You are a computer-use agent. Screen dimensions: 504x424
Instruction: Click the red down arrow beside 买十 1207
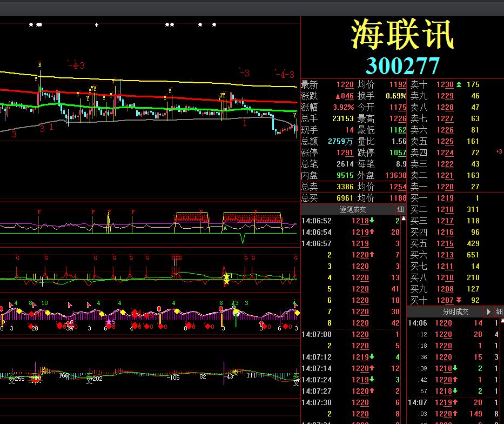459,300
